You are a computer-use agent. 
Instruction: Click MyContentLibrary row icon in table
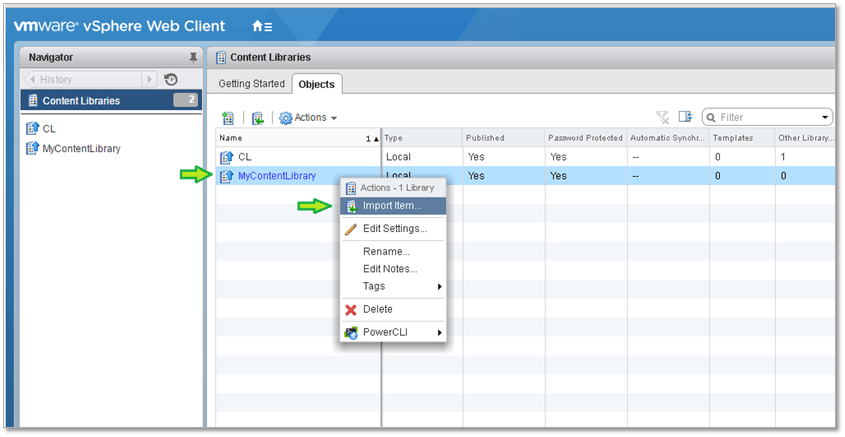[x=227, y=176]
